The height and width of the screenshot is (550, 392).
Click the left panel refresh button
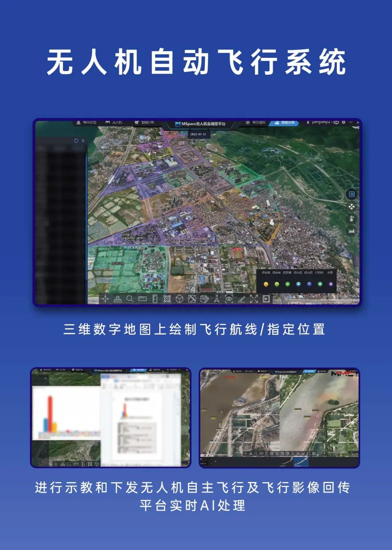pos(76,141)
